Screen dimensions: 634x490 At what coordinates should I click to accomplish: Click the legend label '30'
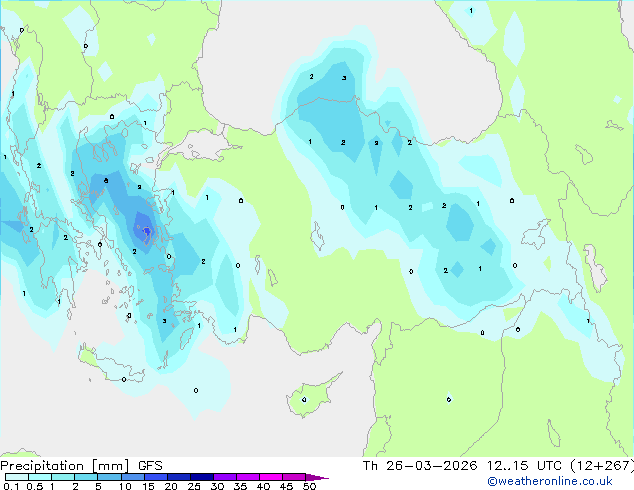[217, 486]
